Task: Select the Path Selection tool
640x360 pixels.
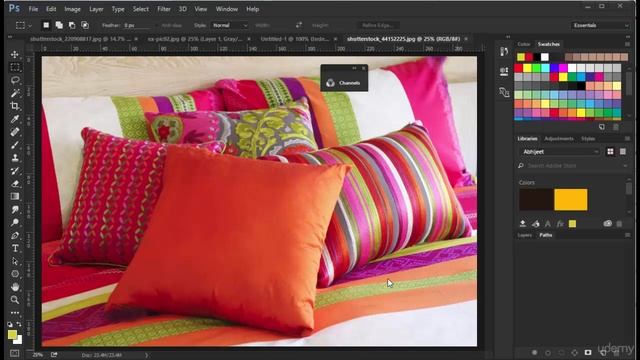Action: pyautogui.click(x=15, y=261)
